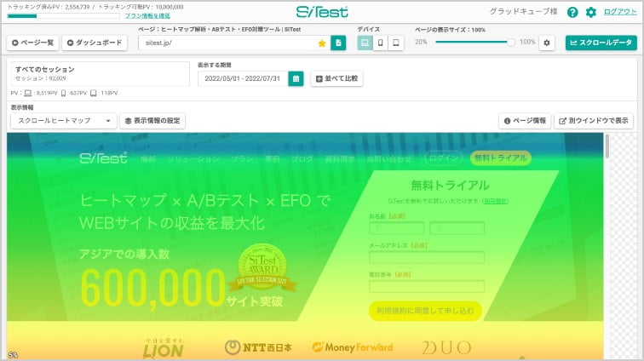Click the ログイン button in preview
The height and width of the screenshot is (361, 644).
tap(444, 158)
